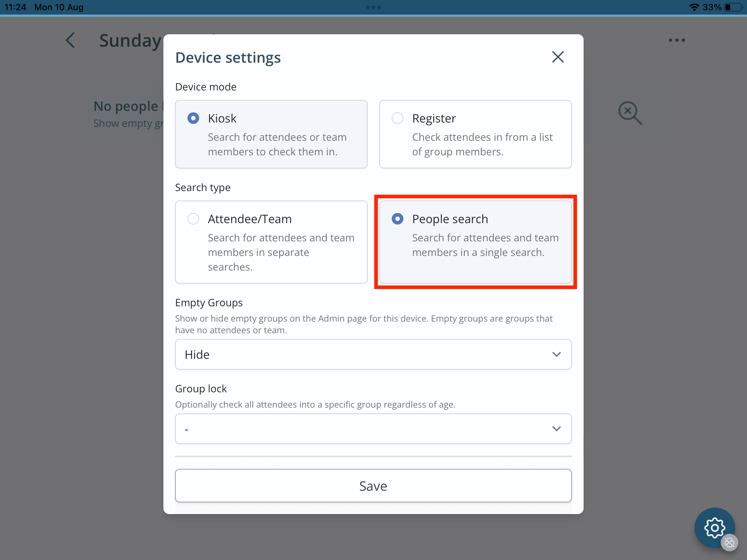The width and height of the screenshot is (747, 560).
Task: Click the clear search magnifier icon
Action: [630, 113]
